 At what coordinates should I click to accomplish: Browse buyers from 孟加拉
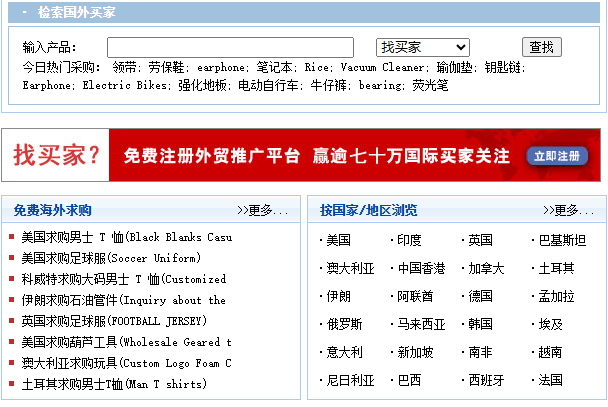(556, 296)
